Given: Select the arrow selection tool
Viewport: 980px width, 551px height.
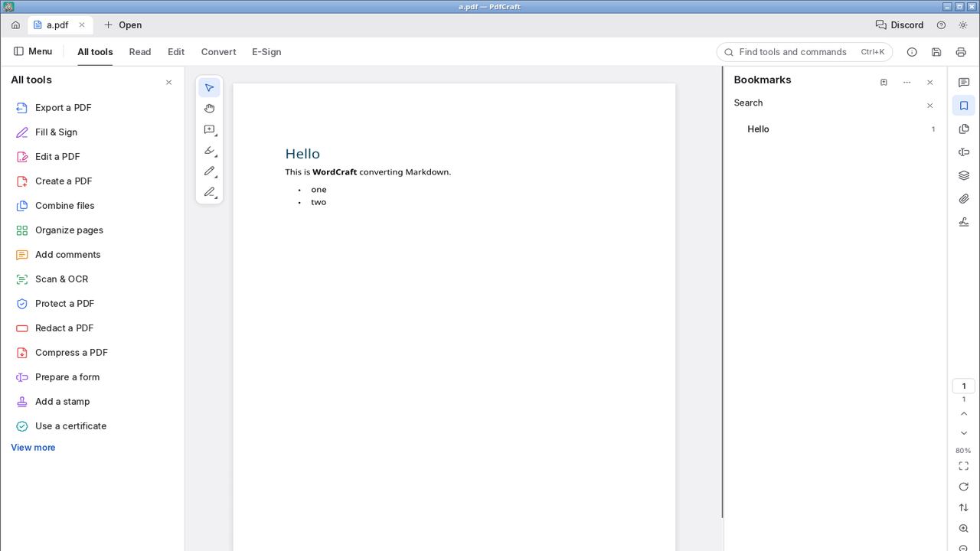Looking at the screenshot, I should click(x=209, y=87).
